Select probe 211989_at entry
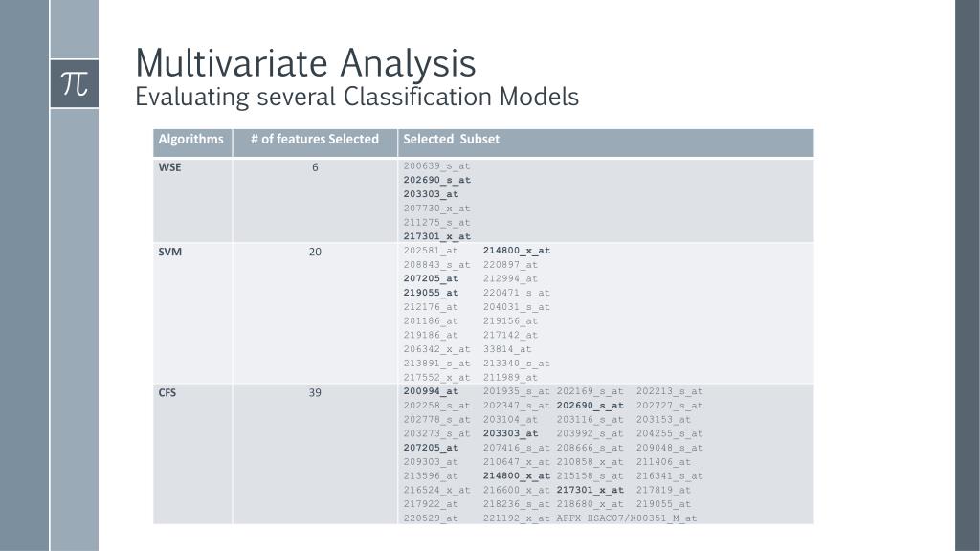 coord(510,378)
